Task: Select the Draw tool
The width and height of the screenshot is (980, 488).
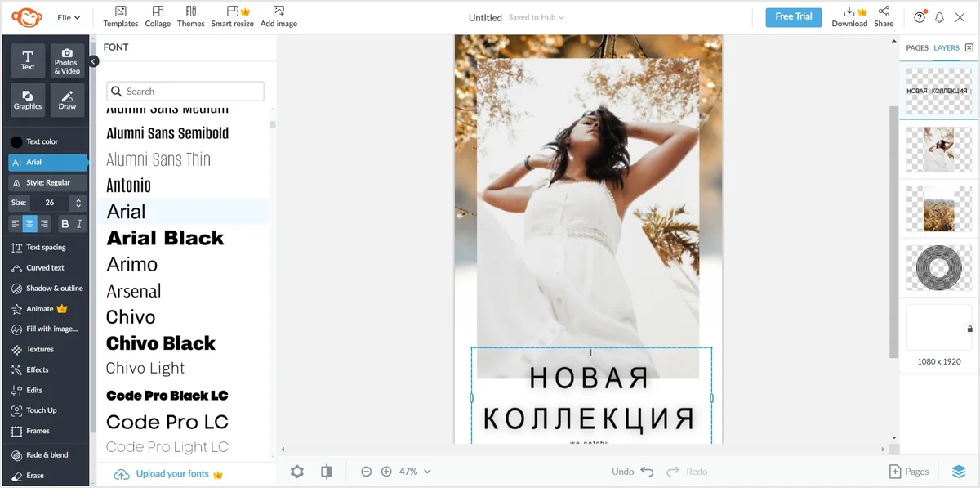Action: coord(67,100)
